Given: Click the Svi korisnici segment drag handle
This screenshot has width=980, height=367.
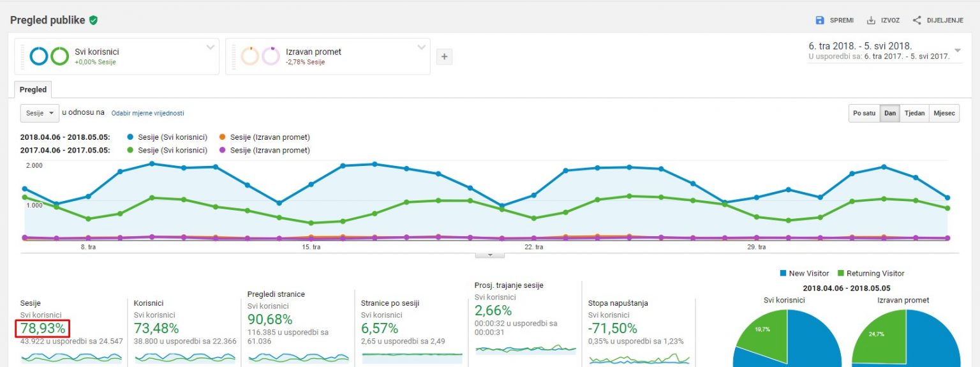Looking at the screenshot, I should 23,56.
